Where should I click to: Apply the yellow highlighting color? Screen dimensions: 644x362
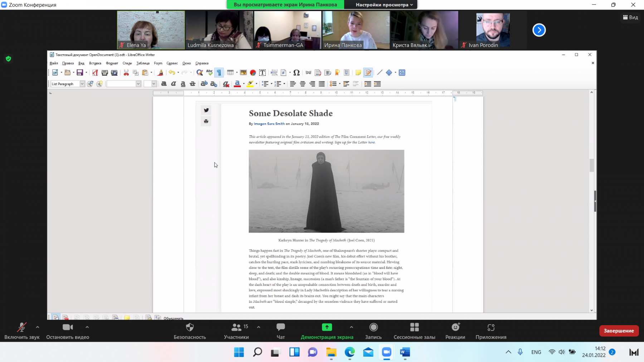(250, 84)
